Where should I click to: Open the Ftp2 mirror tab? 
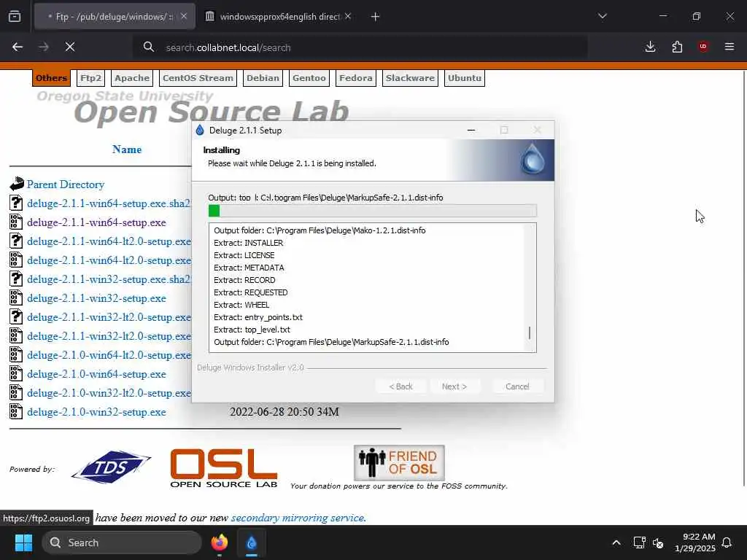(x=90, y=78)
